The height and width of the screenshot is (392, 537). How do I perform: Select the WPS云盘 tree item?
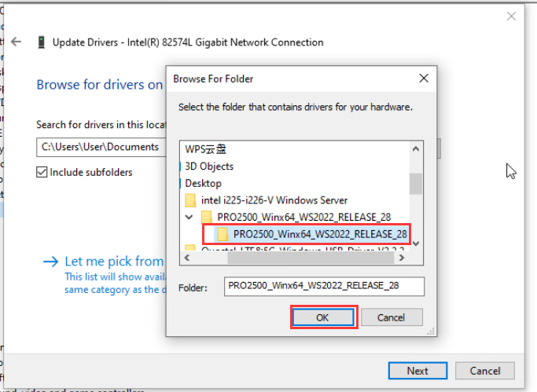[x=205, y=149]
